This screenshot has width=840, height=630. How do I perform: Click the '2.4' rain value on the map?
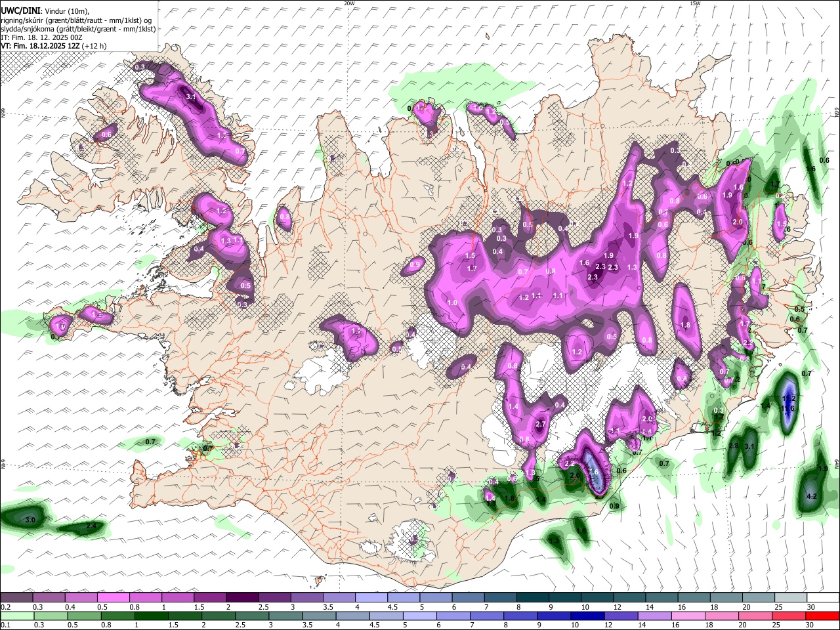pos(91,526)
